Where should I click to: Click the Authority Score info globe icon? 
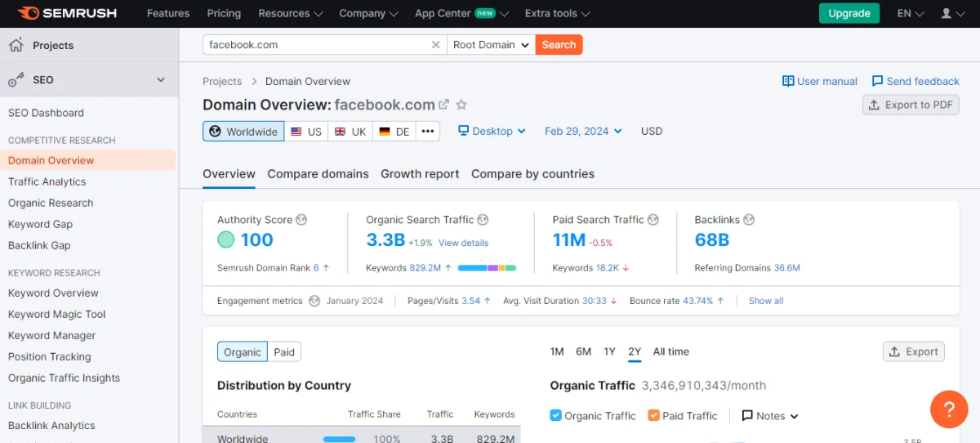pyautogui.click(x=301, y=220)
